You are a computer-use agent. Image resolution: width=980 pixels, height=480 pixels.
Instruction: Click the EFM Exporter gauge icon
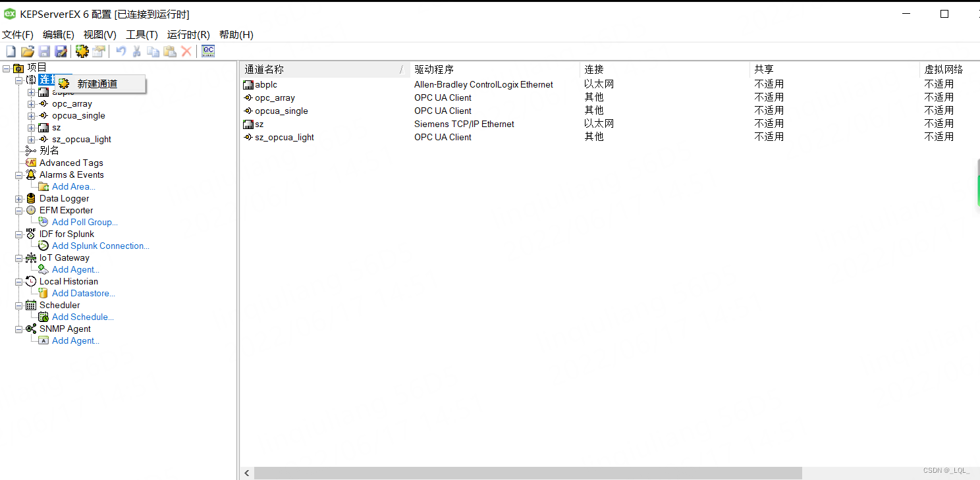click(31, 210)
